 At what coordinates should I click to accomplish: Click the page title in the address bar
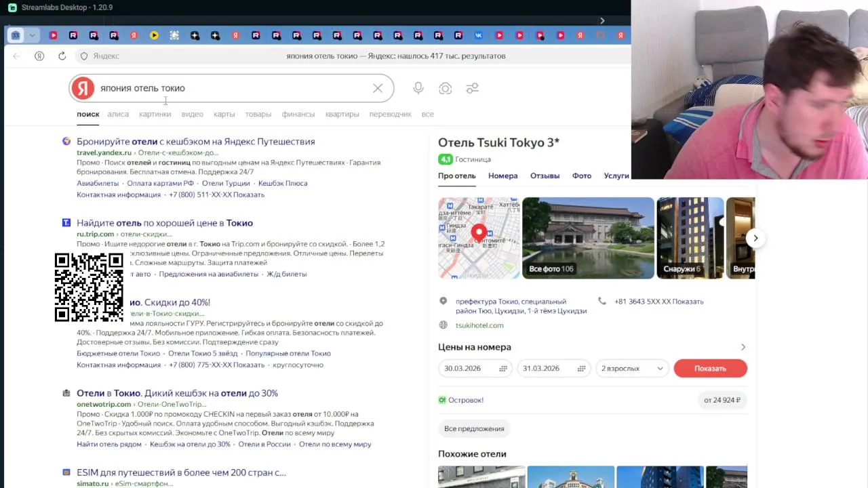(x=395, y=56)
